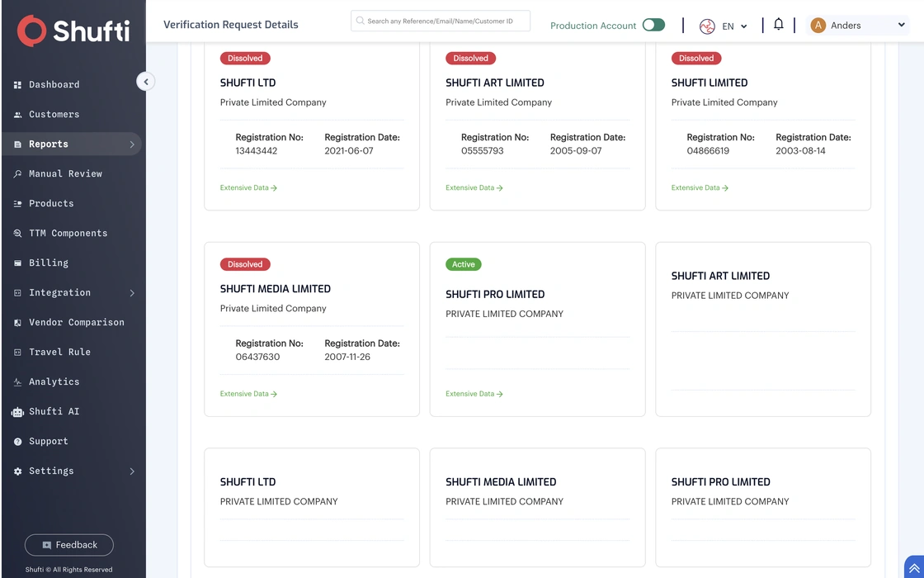Click the Analytics chart icon
This screenshot has height=578, width=924.
click(17, 381)
